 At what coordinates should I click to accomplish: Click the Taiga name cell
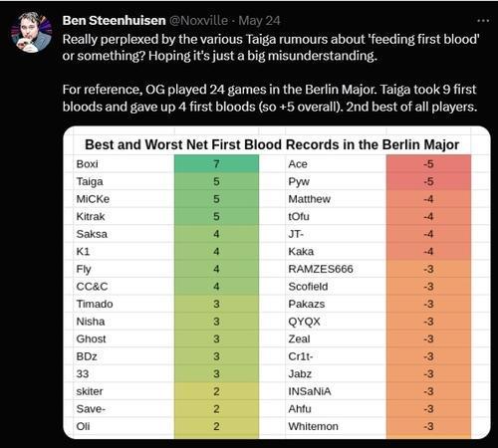point(124,181)
